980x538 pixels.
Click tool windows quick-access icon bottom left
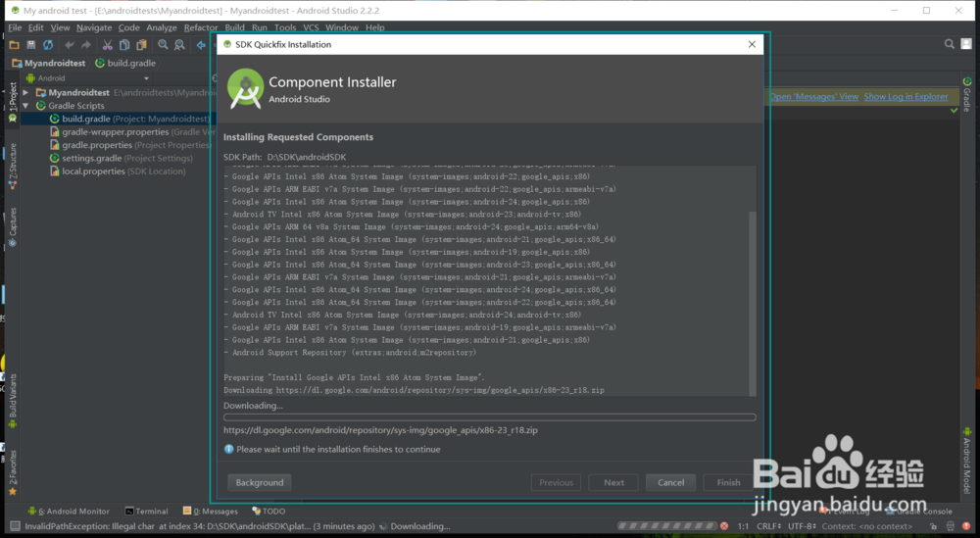(15, 526)
